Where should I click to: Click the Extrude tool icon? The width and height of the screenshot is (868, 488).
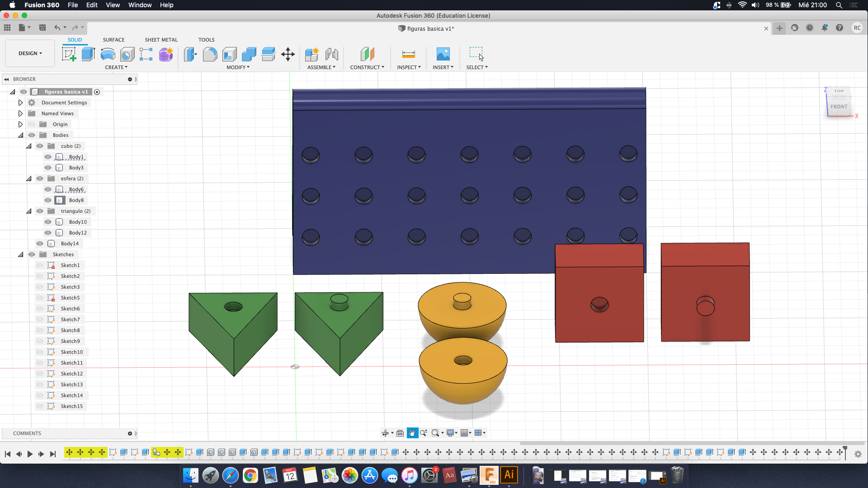pyautogui.click(x=88, y=54)
